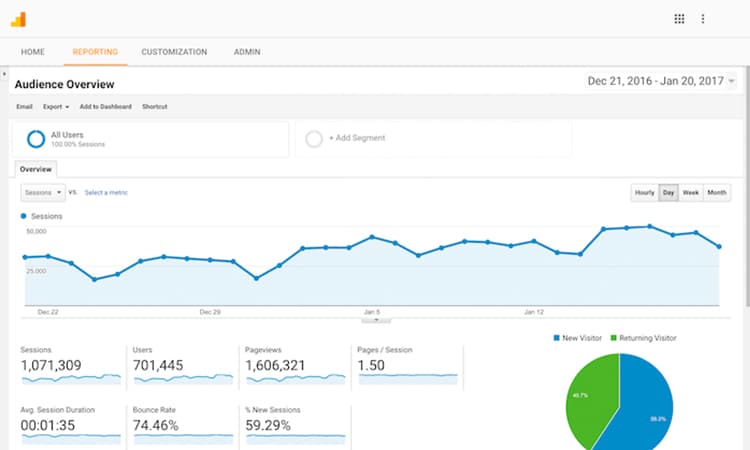Click the All Users segment circle icon
The height and width of the screenshot is (450, 750).
tap(36, 140)
